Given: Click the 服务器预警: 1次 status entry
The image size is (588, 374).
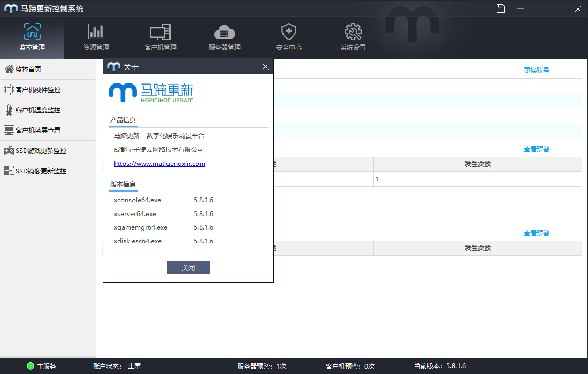Looking at the screenshot, I should [x=262, y=366].
